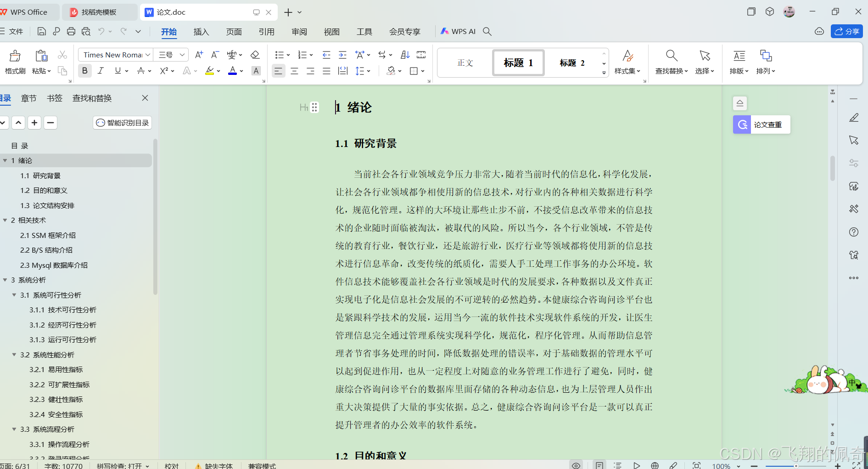Click the 分享 share button
Viewport: 868px width, 469px height.
(x=846, y=31)
